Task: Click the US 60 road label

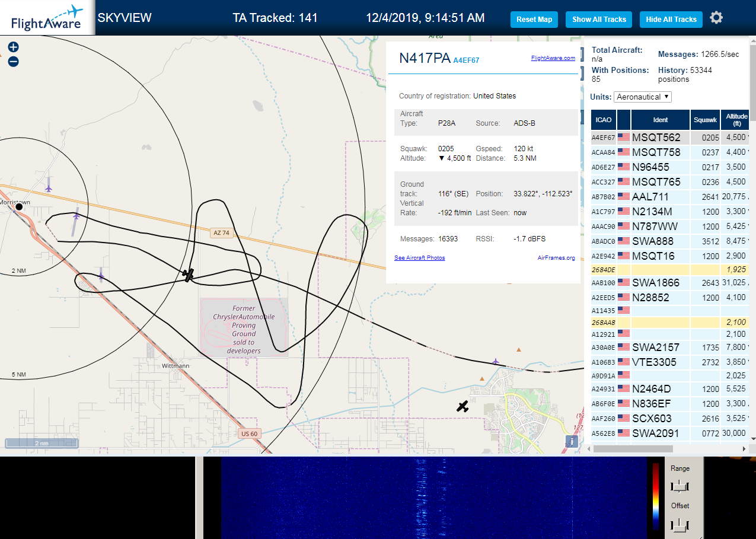Action: [x=250, y=433]
